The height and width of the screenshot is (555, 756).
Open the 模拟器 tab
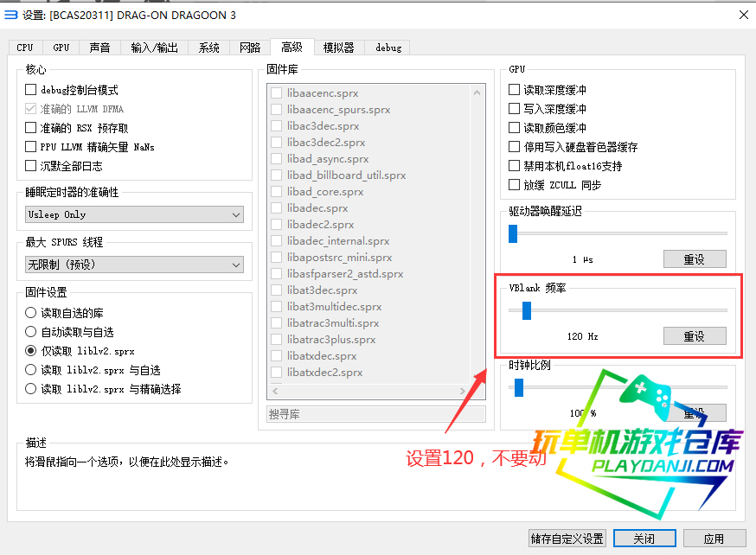(x=338, y=48)
